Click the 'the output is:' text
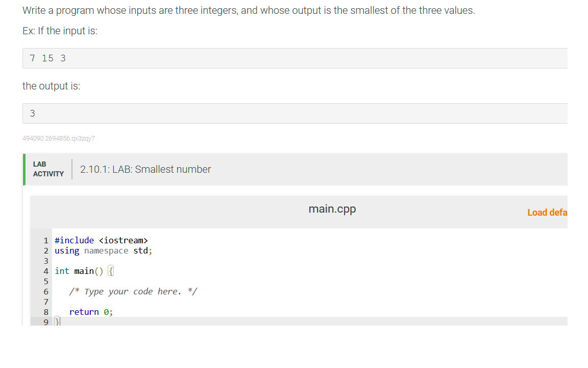This screenshot has width=588, height=368. click(52, 86)
